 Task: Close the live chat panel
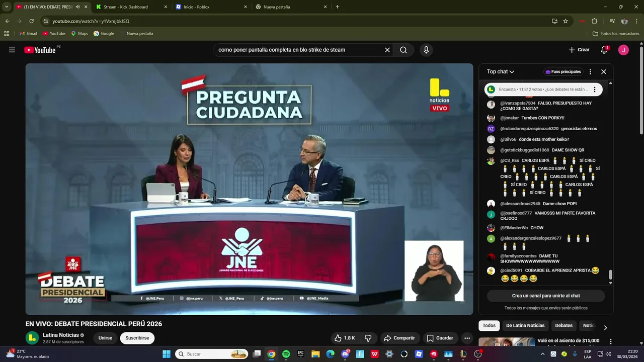point(604,71)
